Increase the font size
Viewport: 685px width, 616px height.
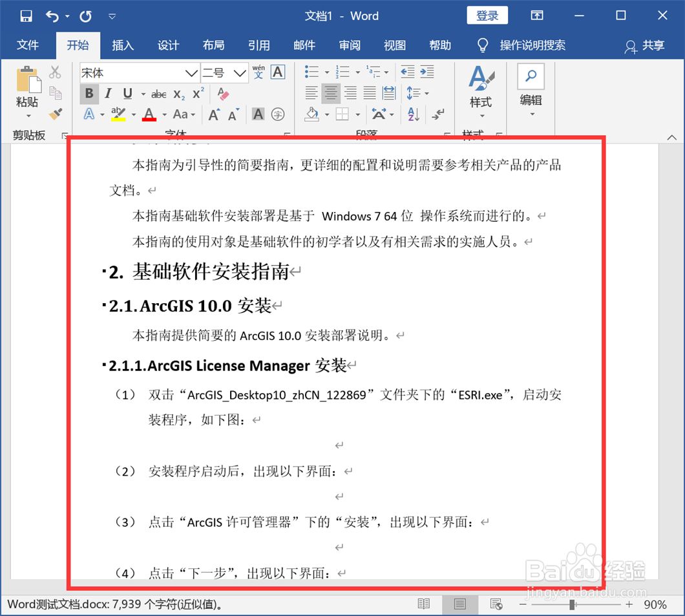pyautogui.click(x=215, y=114)
